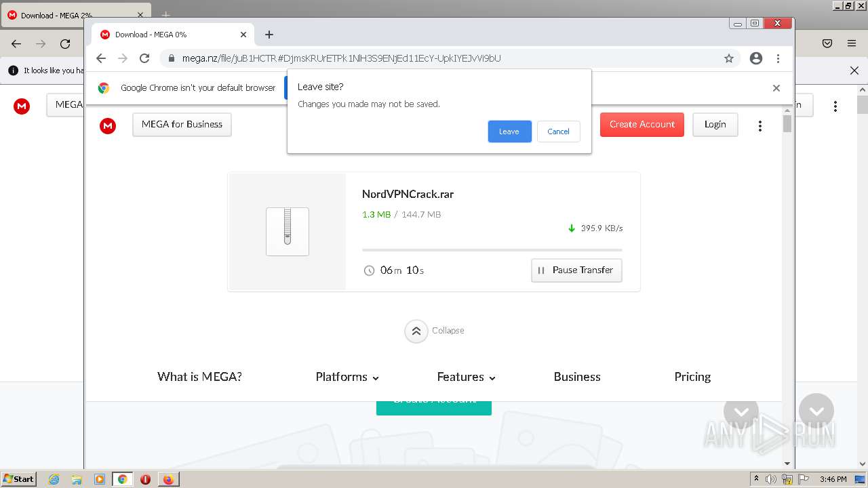Open the Login form
This screenshot has width=868, height=488.
tap(715, 124)
